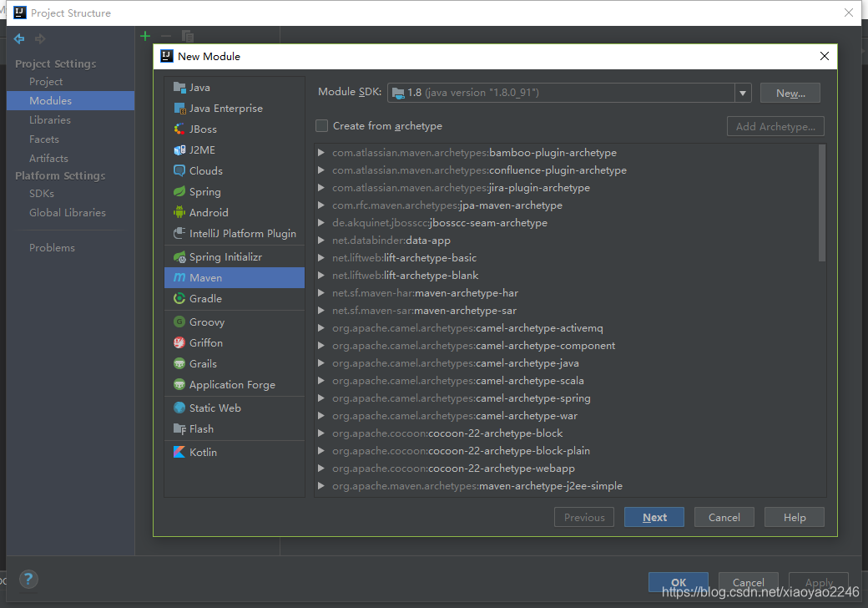
Task: Expand lift-archetype-basic entry
Action: [x=321, y=257]
